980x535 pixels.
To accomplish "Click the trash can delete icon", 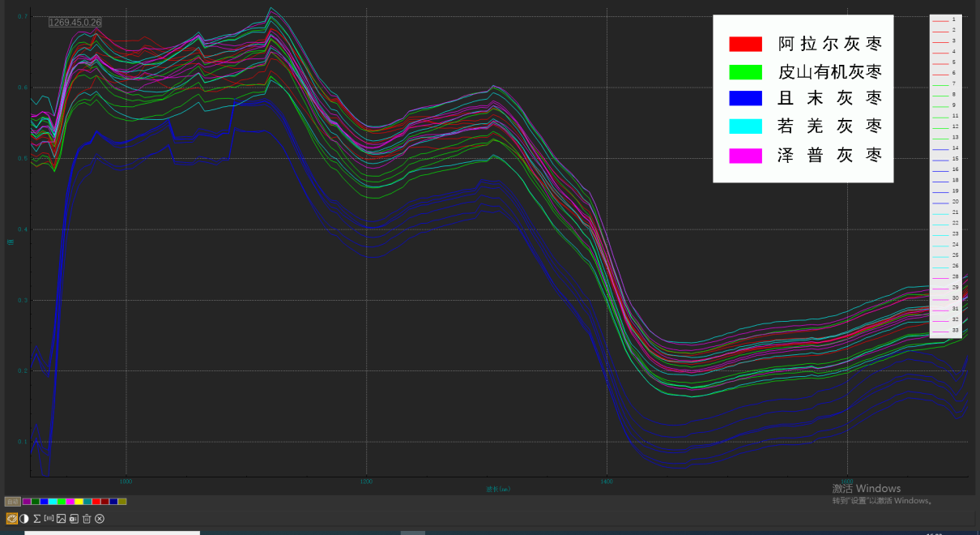I will 87,519.
